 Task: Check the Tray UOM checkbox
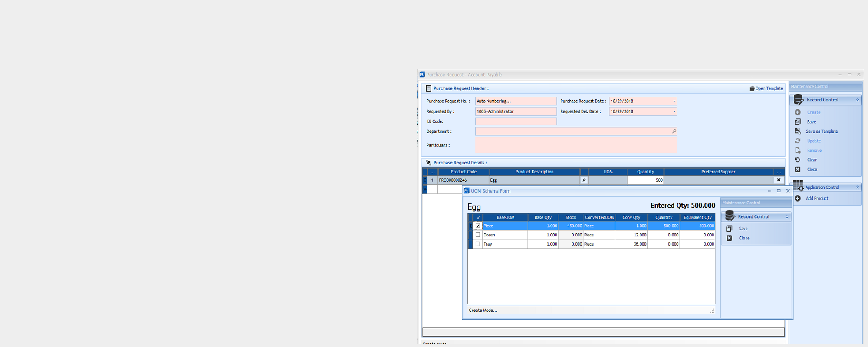pyautogui.click(x=478, y=244)
